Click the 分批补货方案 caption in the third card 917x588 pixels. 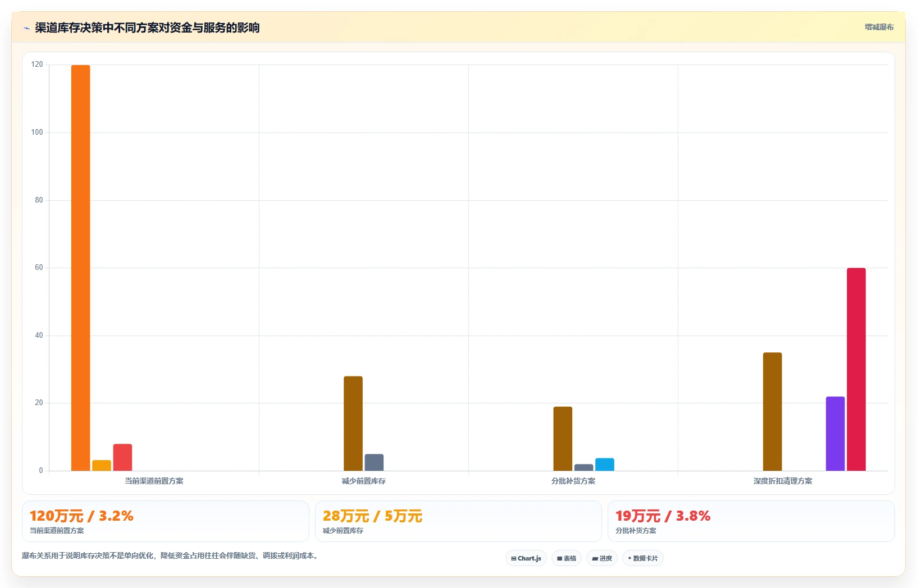(636, 531)
